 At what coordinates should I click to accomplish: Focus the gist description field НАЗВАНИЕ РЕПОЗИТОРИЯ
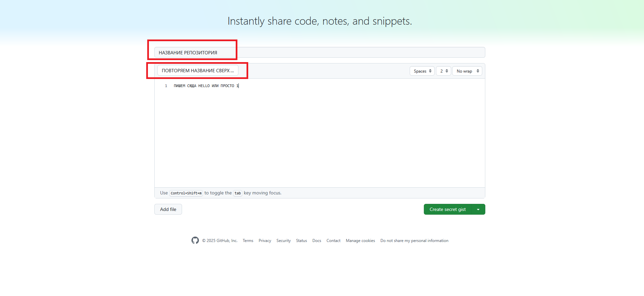319,53
